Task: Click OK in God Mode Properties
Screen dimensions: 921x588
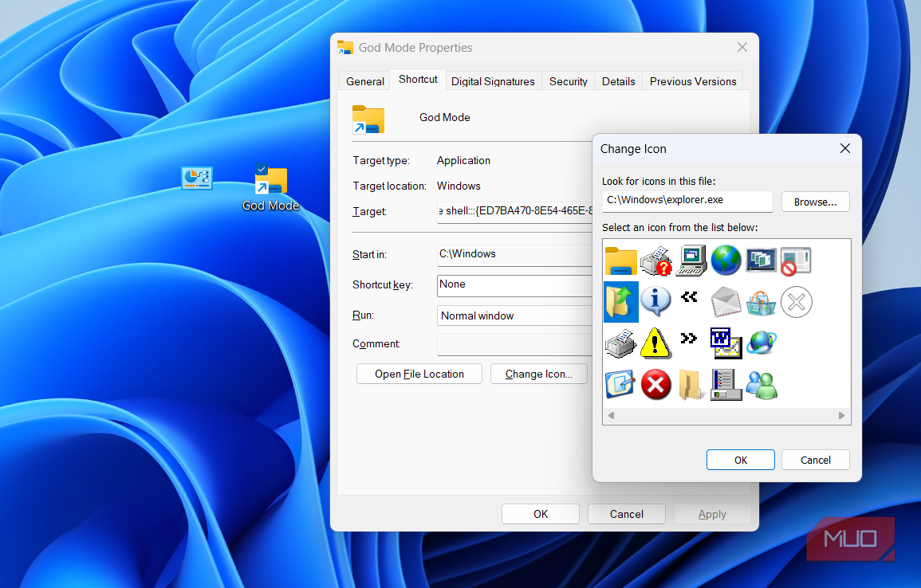Action: 541,514
